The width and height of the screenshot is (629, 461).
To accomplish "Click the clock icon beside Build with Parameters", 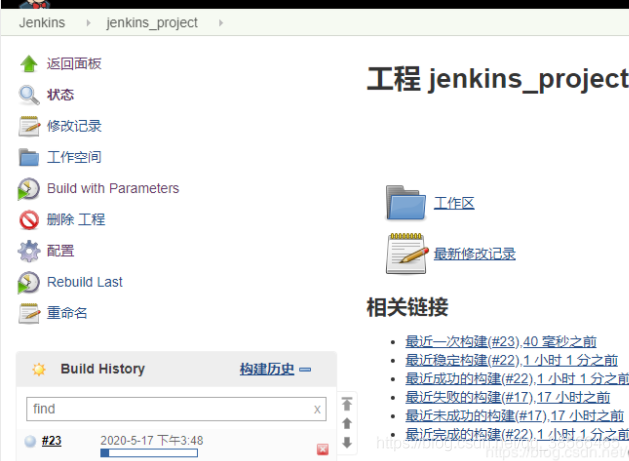I will pyautogui.click(x=28, y=189).
